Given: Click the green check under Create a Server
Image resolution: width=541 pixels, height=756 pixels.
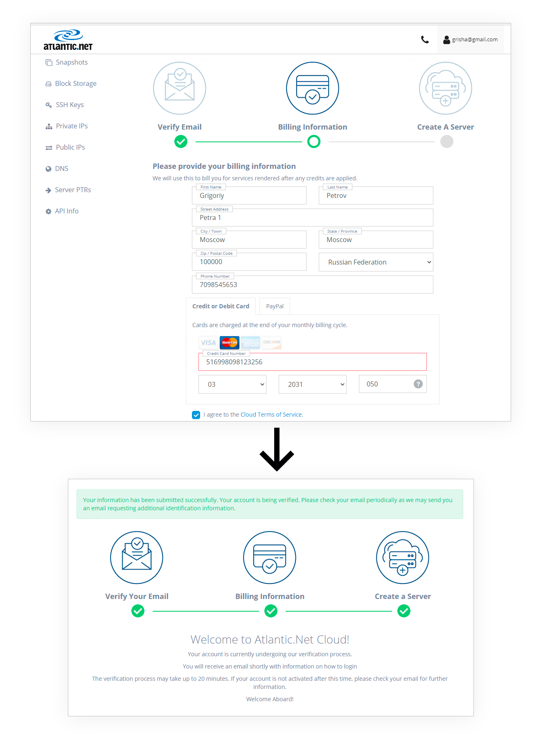Looking at the screenshot, I should click(x=404, y=611).
